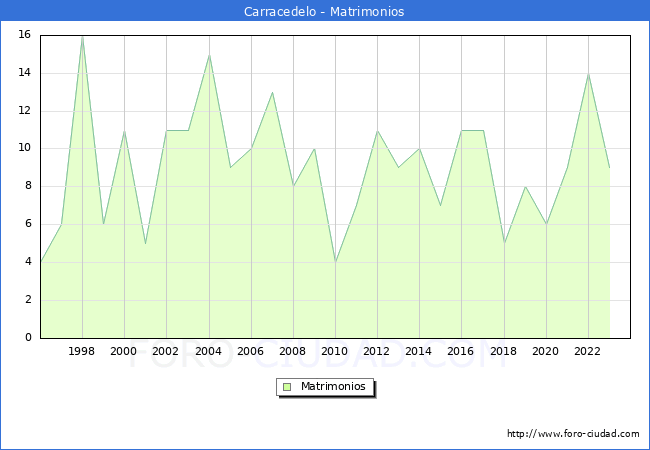
Task: Select the 2004 x-axis label
Action: click(209, 351)
